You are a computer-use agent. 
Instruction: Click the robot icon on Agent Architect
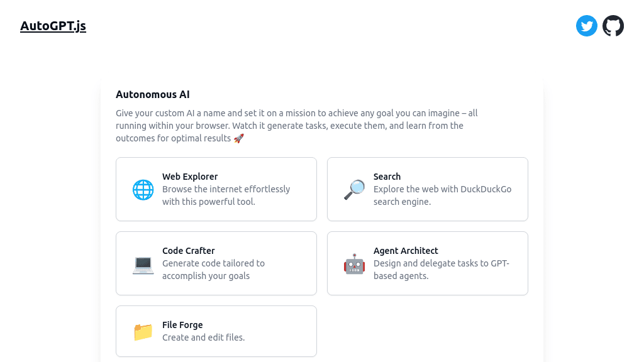[x=354, y=263]
